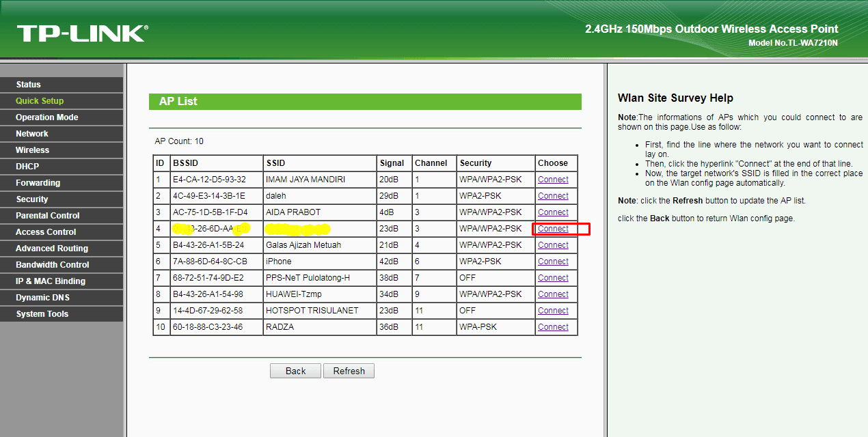Click the 4dB signal value
This screenshot has width=868, height=437.
[388, 212]
